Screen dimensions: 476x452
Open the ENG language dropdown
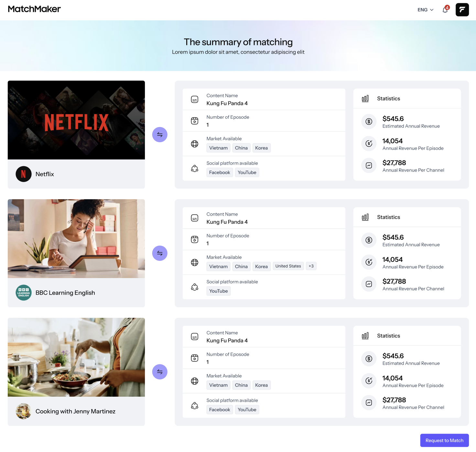425,10
